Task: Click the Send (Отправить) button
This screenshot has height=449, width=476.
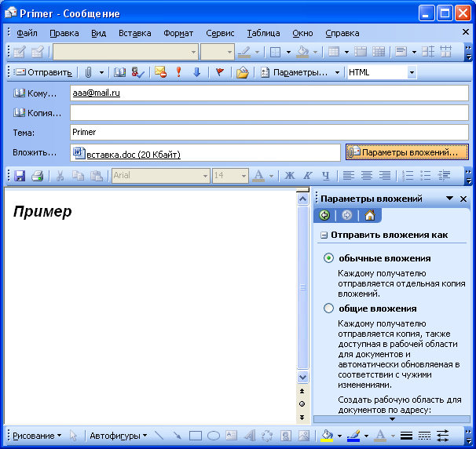Action: (43, 72)
